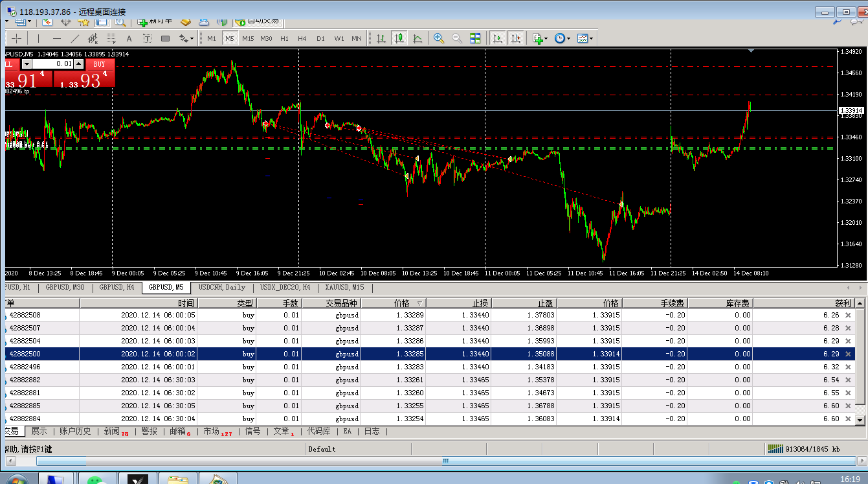Select the M5 timeframe
Screen dimensions: 868x484
[230, 38]
